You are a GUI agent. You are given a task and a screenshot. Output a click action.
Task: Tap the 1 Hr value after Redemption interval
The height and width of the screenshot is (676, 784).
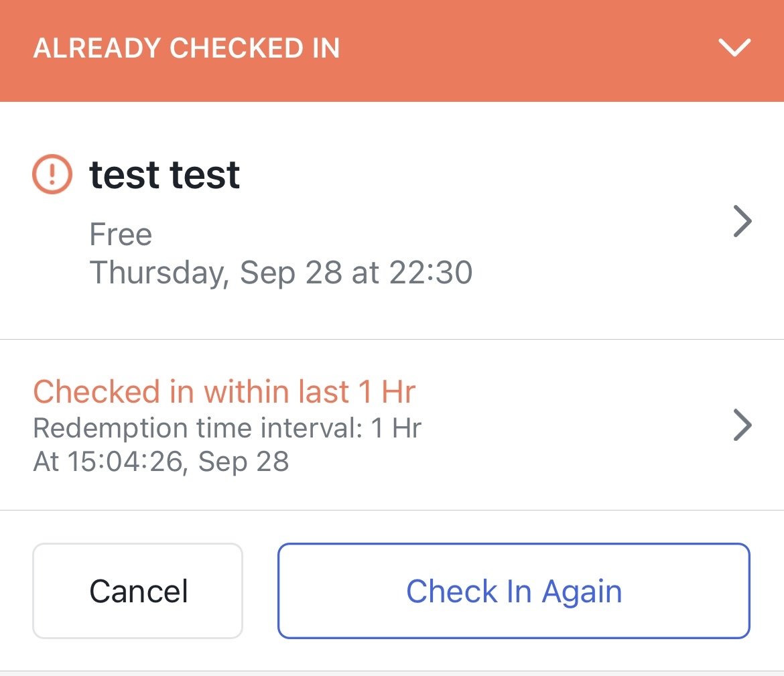coord(396,428)
